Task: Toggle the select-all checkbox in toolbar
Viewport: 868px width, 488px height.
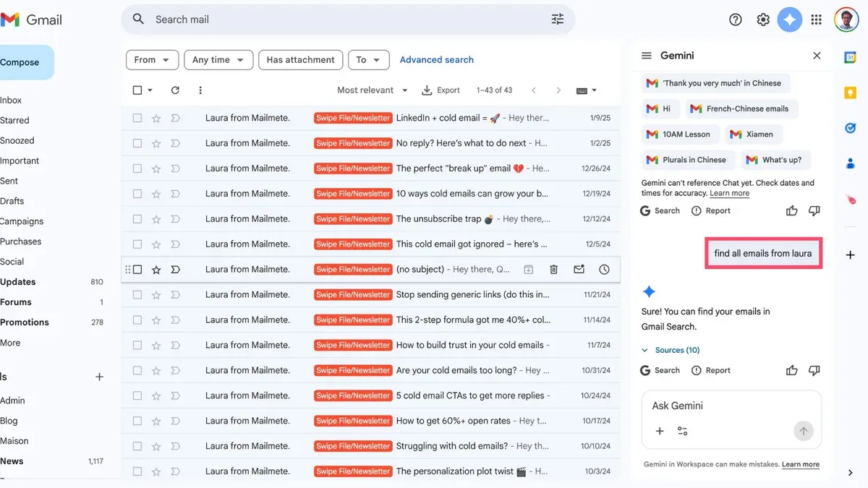Action: point(137,90)
